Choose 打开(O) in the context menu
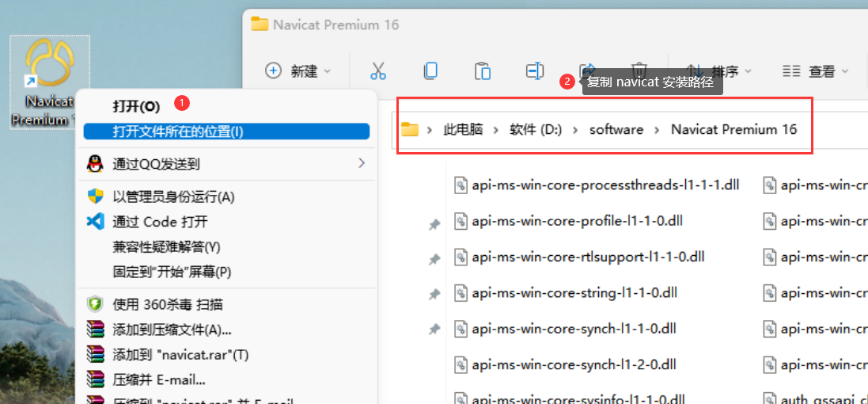Image resolution: width=868 pixels, height=404 pixels. [226, 106]
